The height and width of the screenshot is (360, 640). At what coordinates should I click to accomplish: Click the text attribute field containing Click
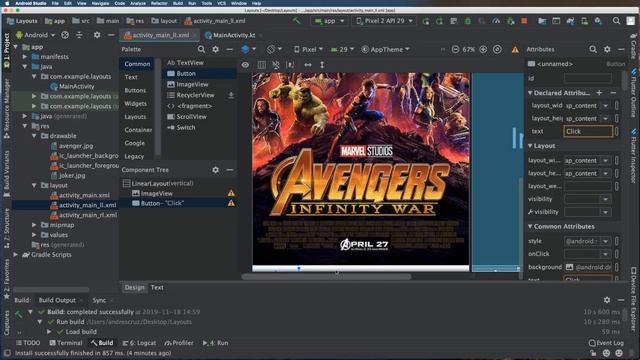[x=588, y=131]
